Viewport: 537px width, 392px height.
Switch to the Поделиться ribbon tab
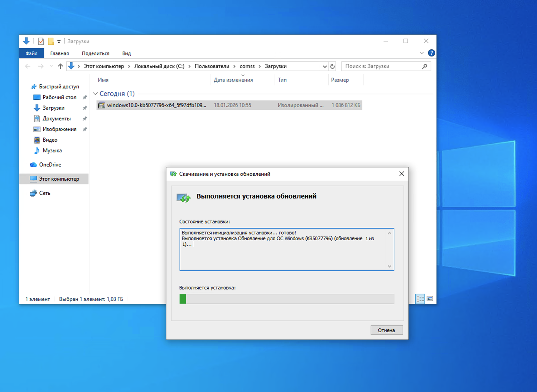[96, 53]
